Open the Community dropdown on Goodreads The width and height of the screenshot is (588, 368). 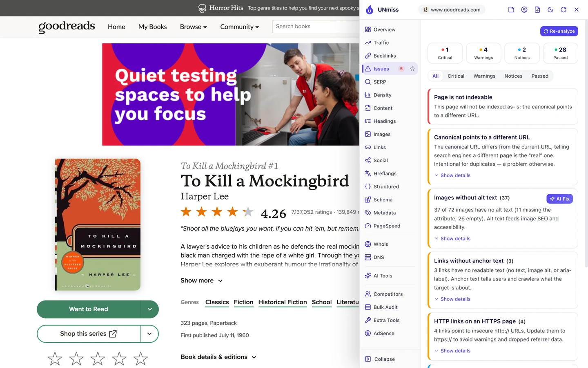click(240, 27)
